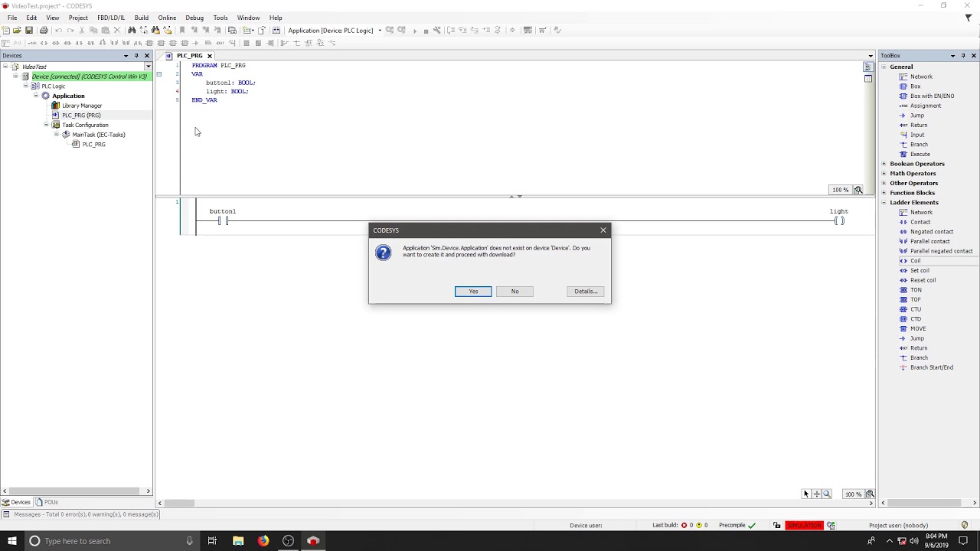Screen dimensions: 980x551
Task: Open File Explorer from the Windows taskbar
Action: coord(238,541)
